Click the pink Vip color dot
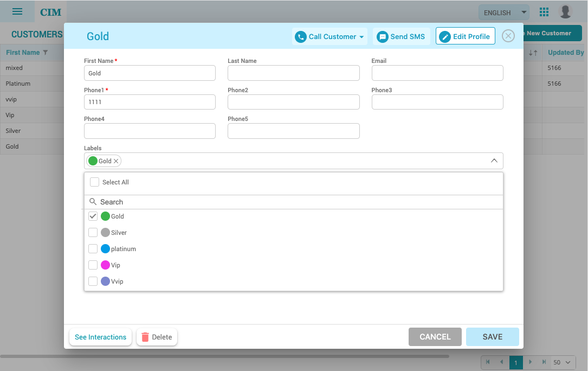 105,265
